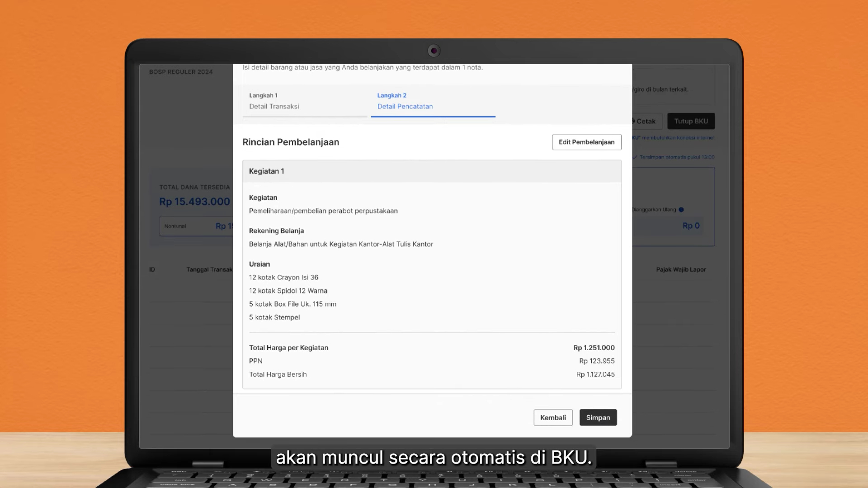Select text '5 kotak Stempel'
868x488 pixels.
[x=274, y=317]
